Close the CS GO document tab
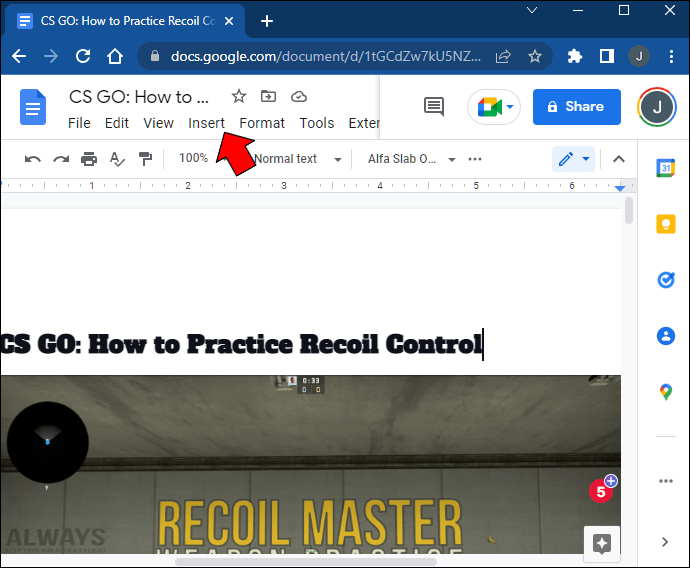690x568 pixels. pos(229,21)
